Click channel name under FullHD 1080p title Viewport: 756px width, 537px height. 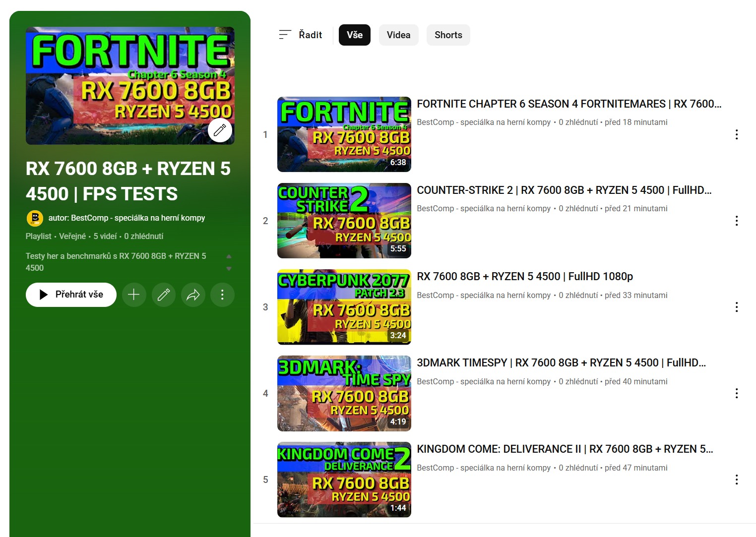pyautogui.click(x=484, y=296)
